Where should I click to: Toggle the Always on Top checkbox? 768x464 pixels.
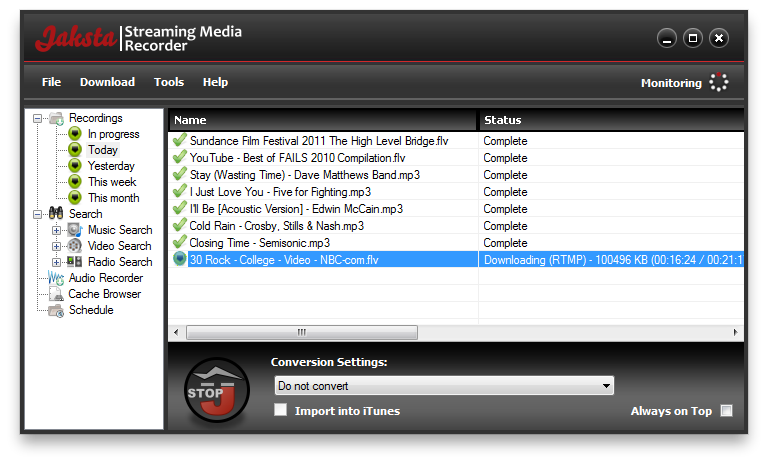point(727,411)
